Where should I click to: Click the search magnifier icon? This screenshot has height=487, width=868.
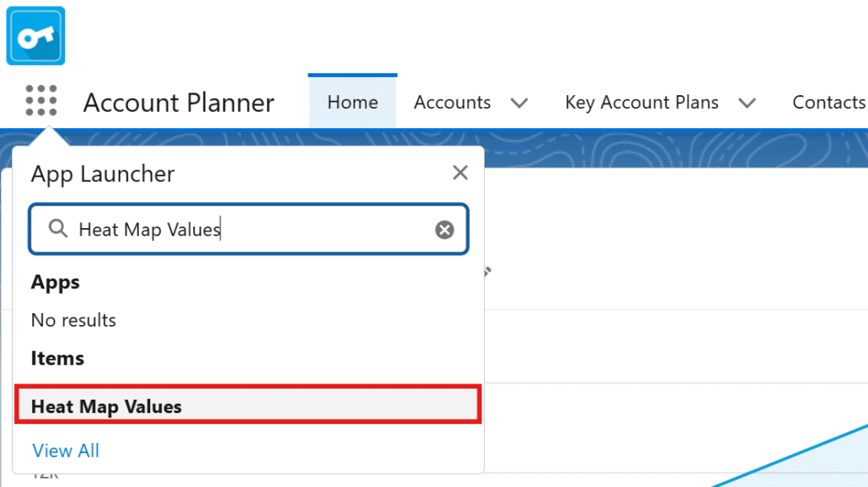[58, 229]
